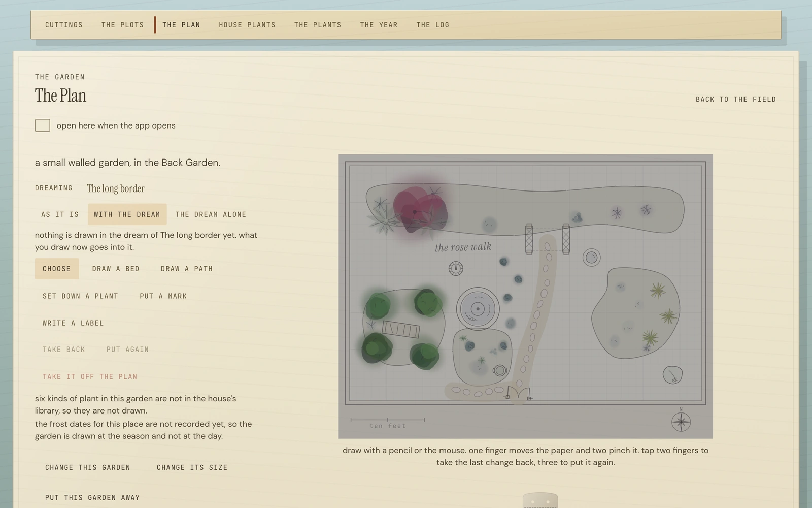Open THE LOG tab
Image resolution: width=812 pixels, height=508 pixels.
click(x=433, y=25)
